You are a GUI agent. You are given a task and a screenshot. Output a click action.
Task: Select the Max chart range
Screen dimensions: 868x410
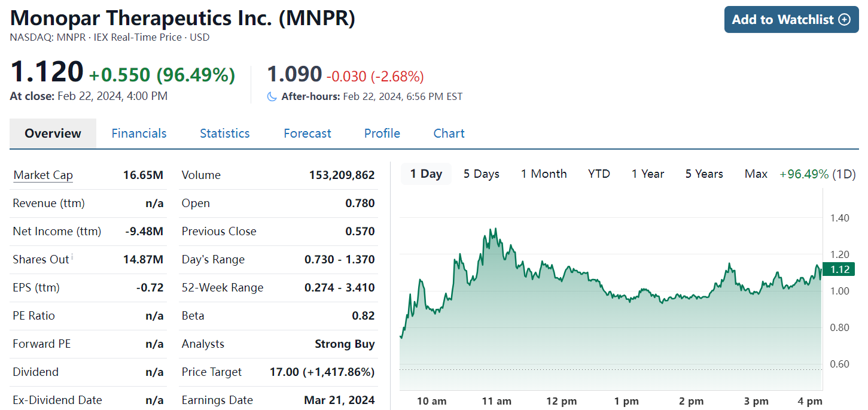[756, 174]
